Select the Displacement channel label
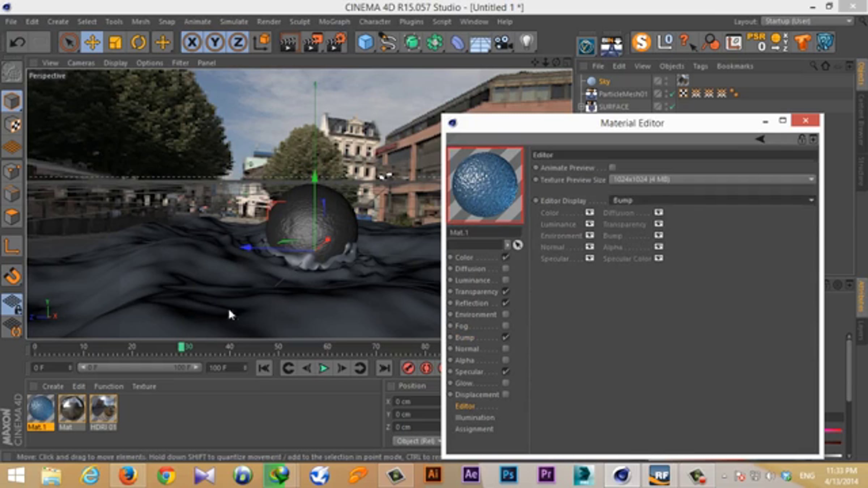 [477, 395]
